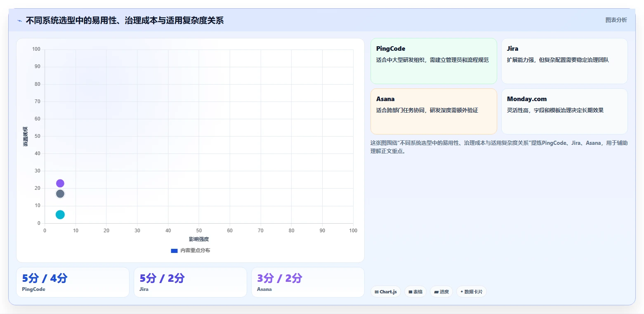The width and height of the screenshot is (644, 314).
Task: Click the 进度 tag chip
Action: click(441, 292)
